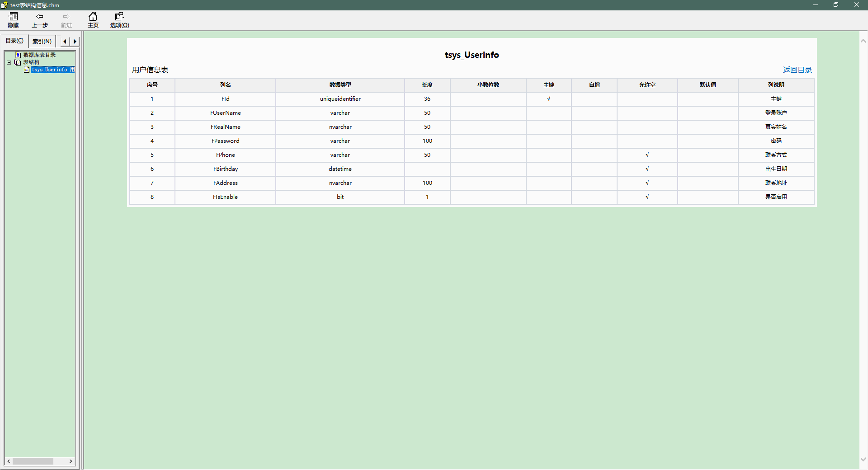Click the length value 36 cell
The height and width of the screenshot is (470, 868).
point(427,99)
